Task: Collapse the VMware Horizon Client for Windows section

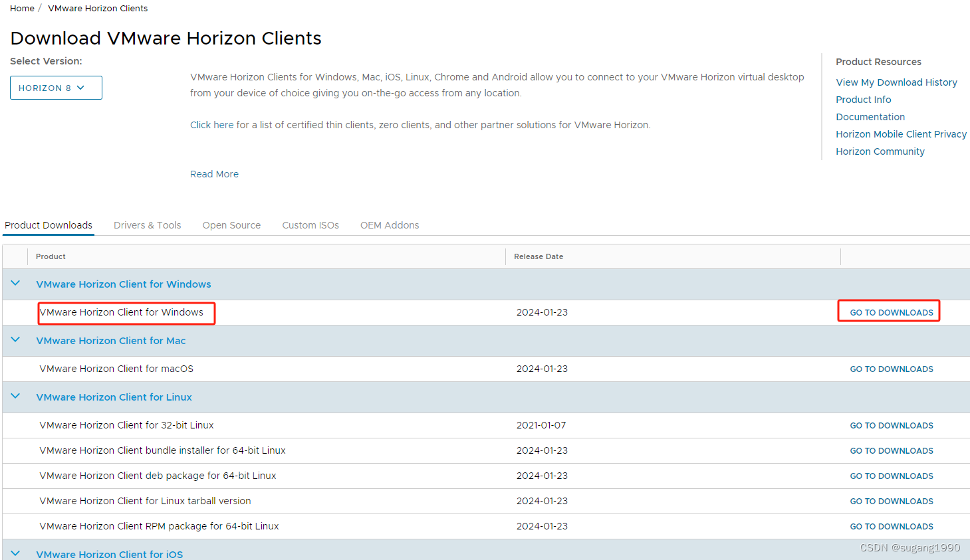Action: click(15, 284)
